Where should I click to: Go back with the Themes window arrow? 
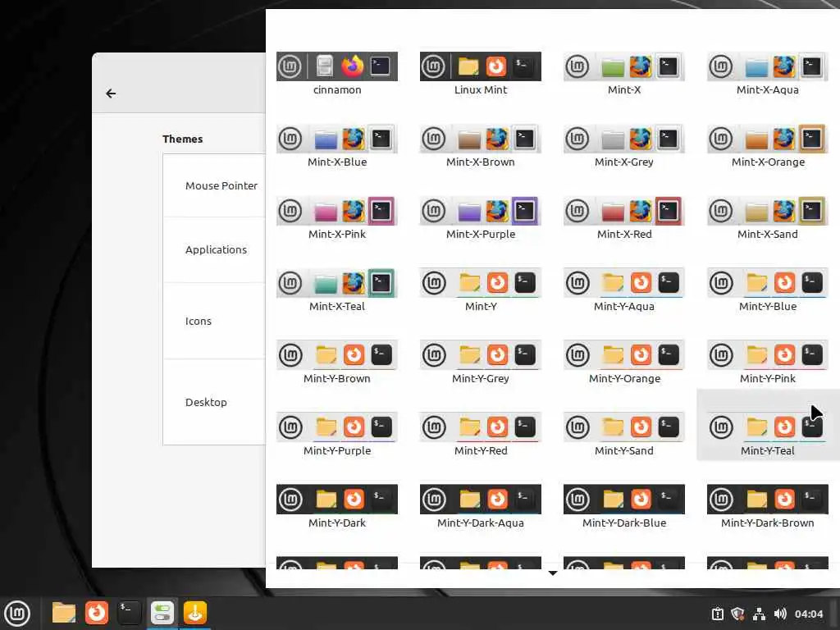coord(111,94)
